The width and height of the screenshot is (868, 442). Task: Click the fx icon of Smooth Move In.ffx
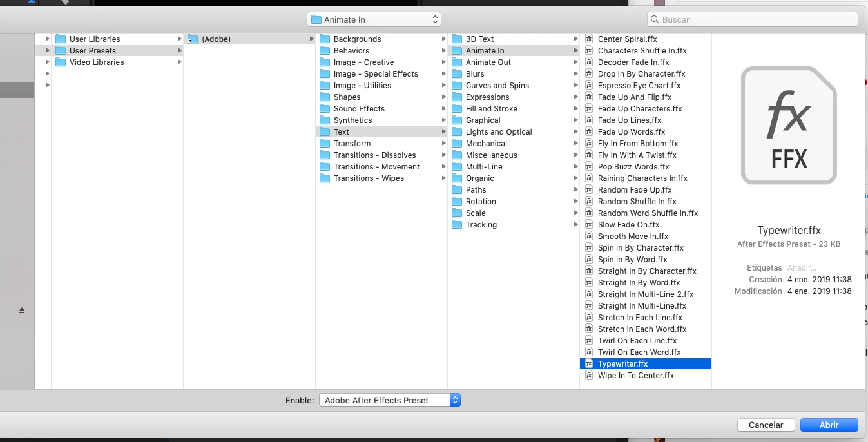[x=589, y=236]
